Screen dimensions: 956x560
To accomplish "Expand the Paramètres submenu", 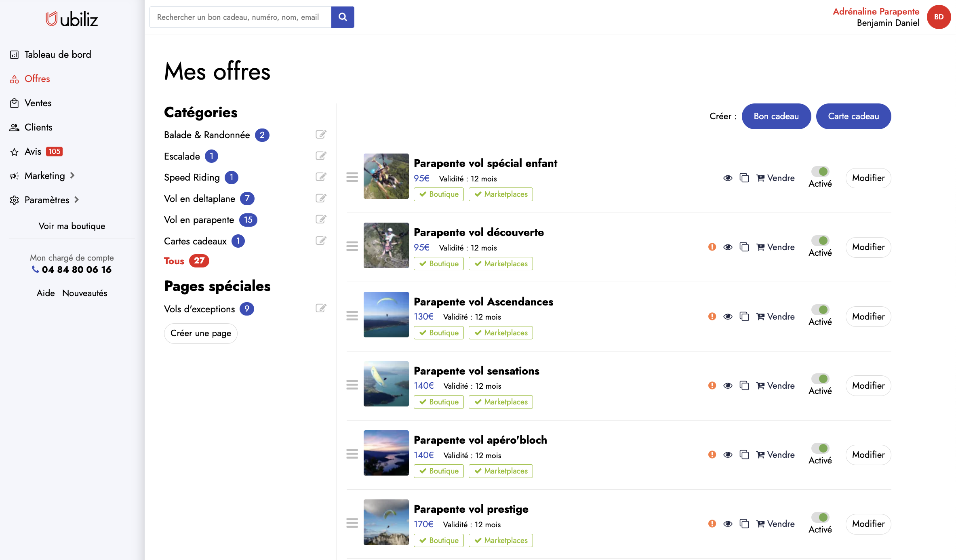I will 76,200.
